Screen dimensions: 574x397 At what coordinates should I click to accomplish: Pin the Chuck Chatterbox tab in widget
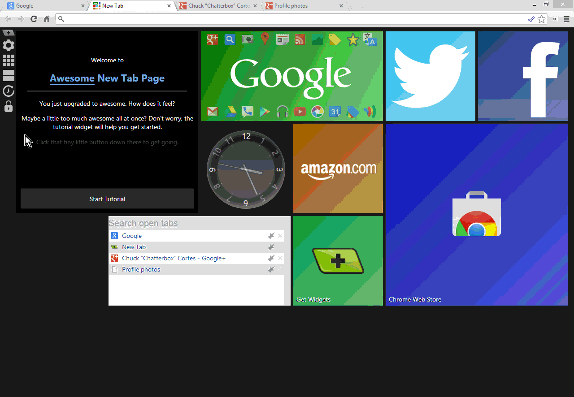point(271,258)
